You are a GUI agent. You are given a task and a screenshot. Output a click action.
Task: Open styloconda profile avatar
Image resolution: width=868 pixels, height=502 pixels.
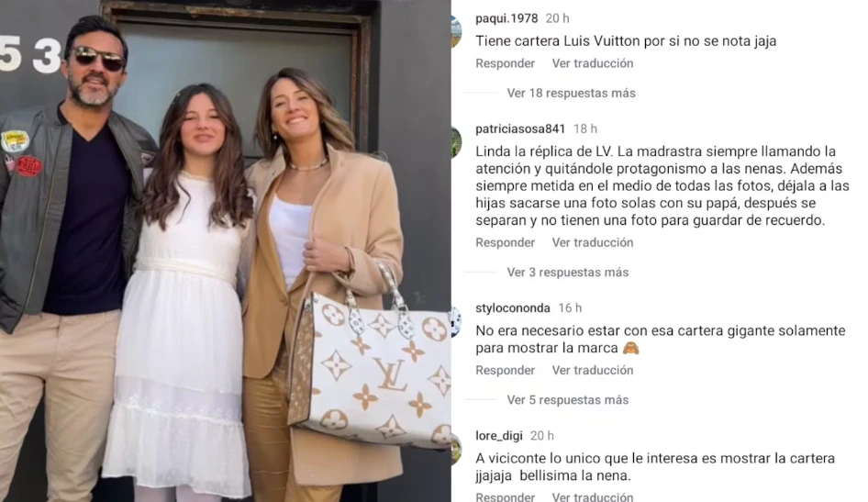[x=457, y=321]
